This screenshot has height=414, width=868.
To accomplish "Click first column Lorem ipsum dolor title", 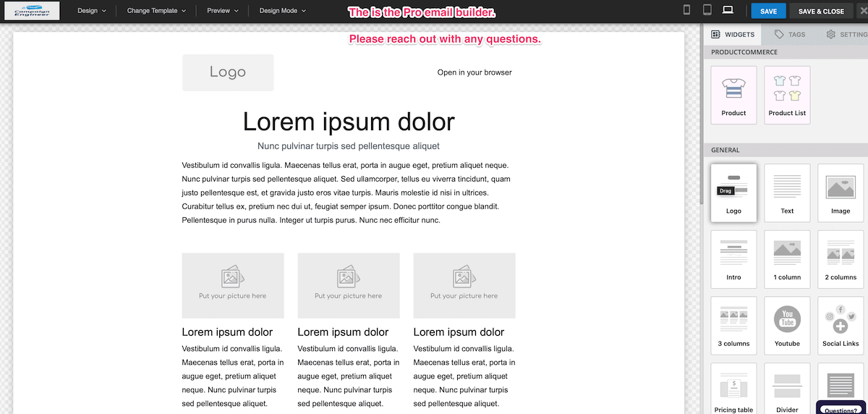I will pyautogui.click(x=227, y=332).
